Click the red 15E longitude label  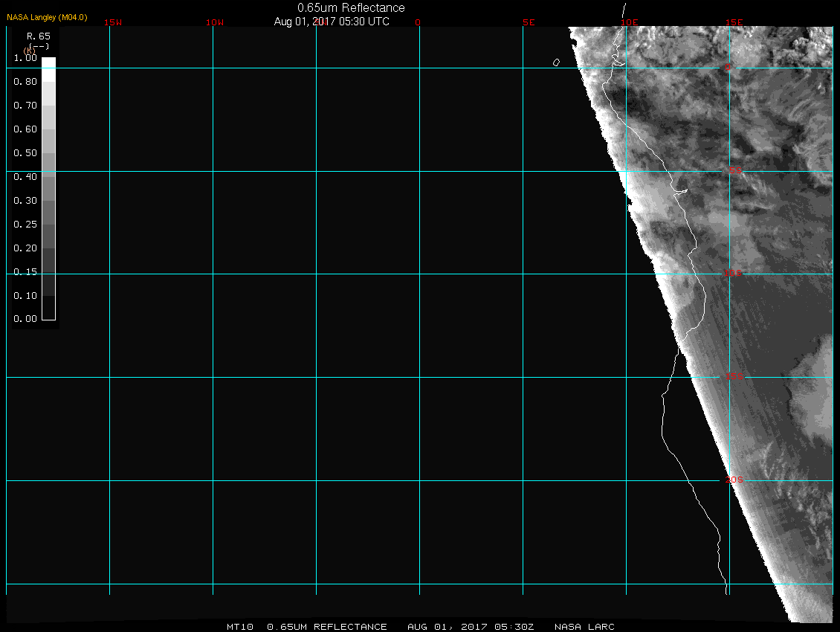734,22
